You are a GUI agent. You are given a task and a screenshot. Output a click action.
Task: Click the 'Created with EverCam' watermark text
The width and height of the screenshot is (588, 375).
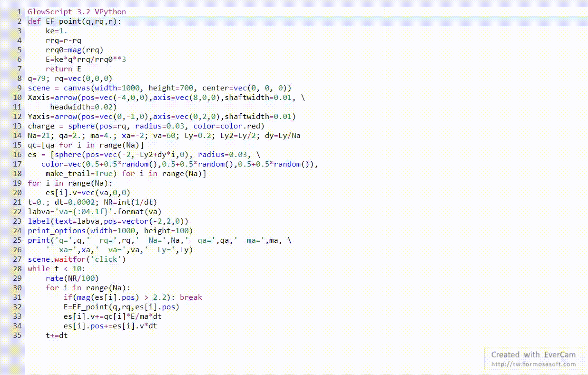[533, 355]
